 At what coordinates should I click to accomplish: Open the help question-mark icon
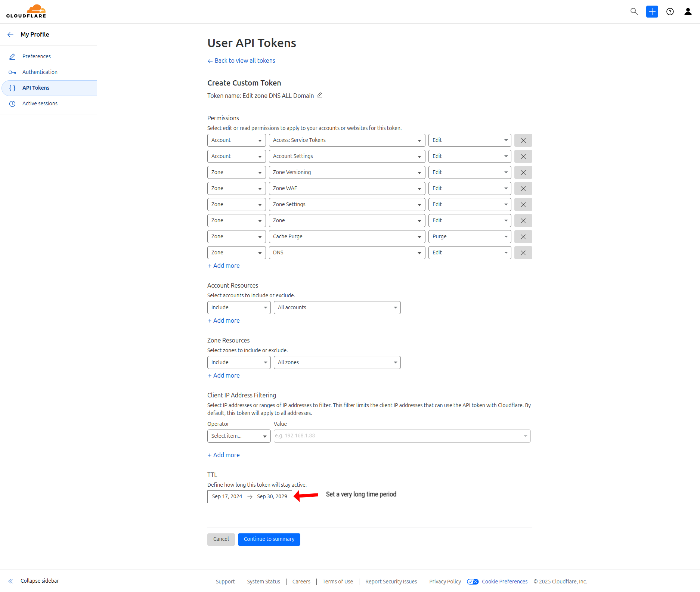coord(670,12)
